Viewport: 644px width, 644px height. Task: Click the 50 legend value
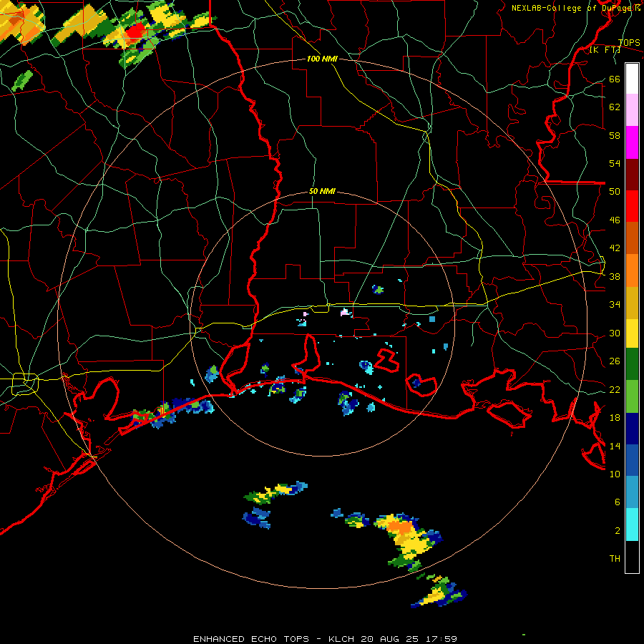point(615,192)
